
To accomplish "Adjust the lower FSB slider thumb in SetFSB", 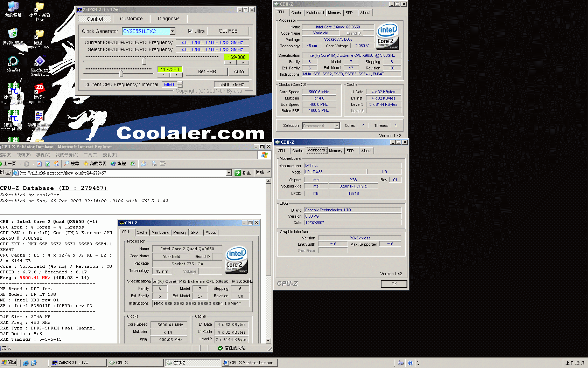I will coord(121,73).
